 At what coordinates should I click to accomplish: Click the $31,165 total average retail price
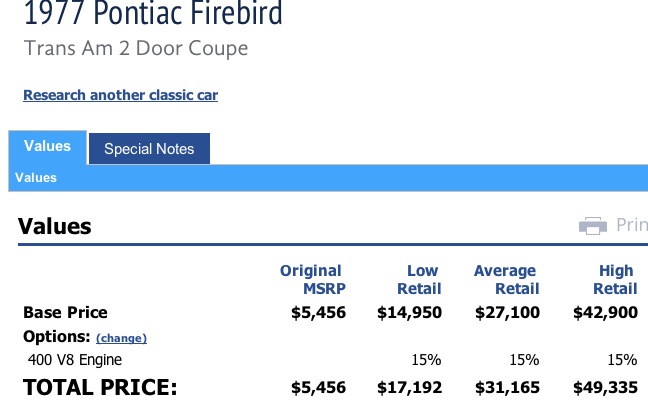[507, 388]
